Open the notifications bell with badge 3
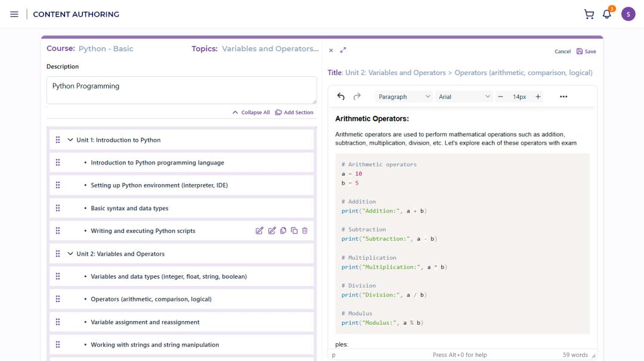 tap(606, 13)
